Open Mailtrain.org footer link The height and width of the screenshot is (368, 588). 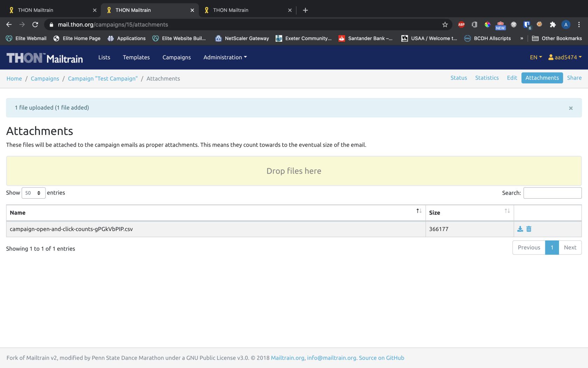coord(288,358)
